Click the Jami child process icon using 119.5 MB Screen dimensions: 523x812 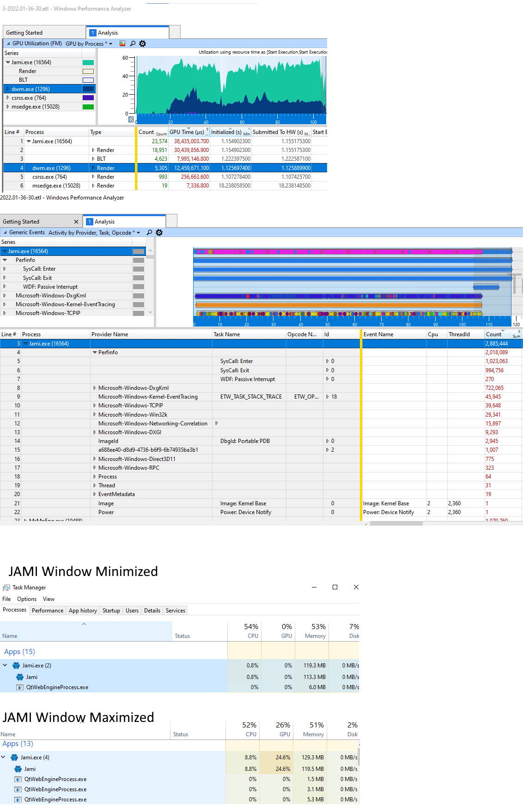[x=18, y=769]
